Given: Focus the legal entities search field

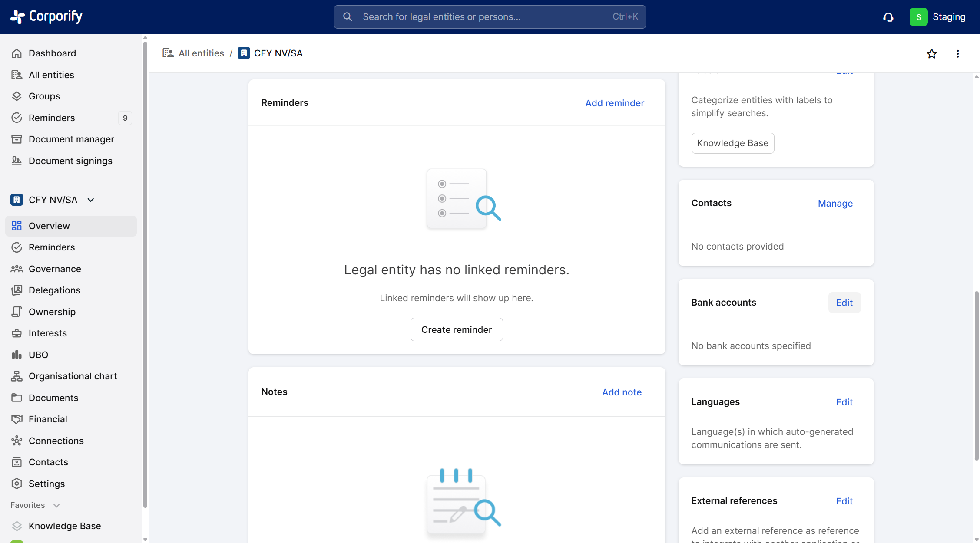Looking at the screenshot, I should [490, 17].
